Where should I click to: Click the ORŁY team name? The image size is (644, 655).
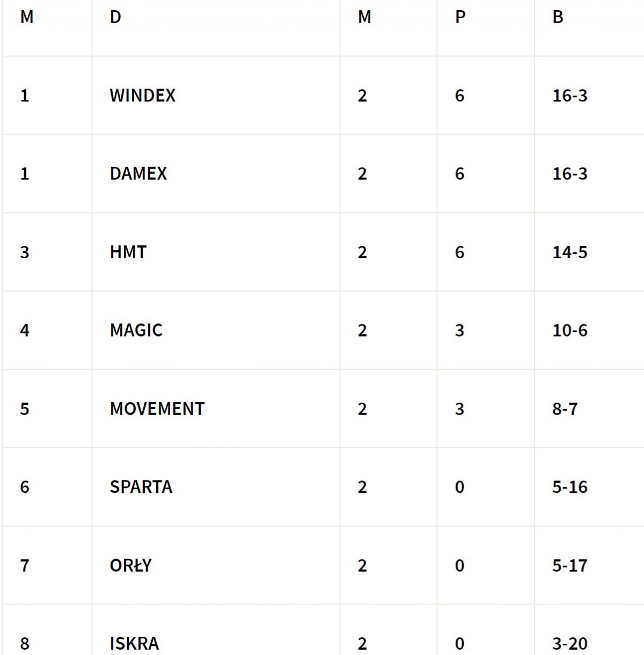pos(130,565)
